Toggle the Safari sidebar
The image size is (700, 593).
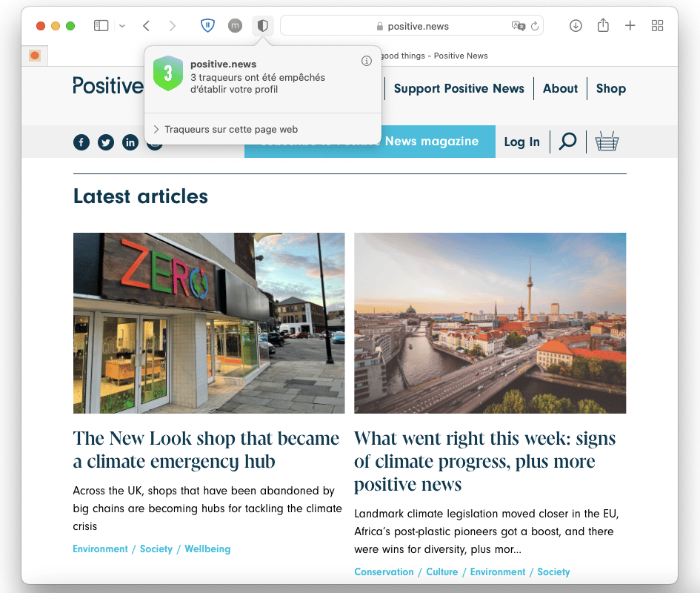101,26
